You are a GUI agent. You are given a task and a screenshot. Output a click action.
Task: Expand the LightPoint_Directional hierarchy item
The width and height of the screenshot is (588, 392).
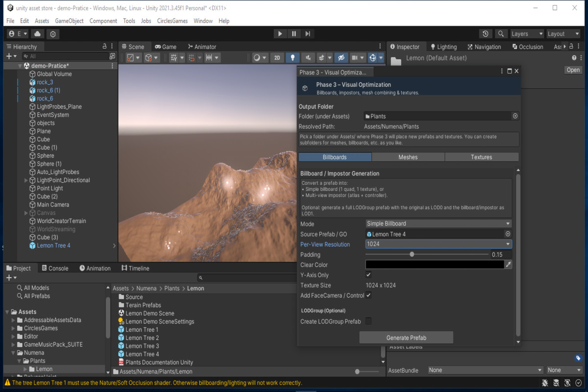26,180
